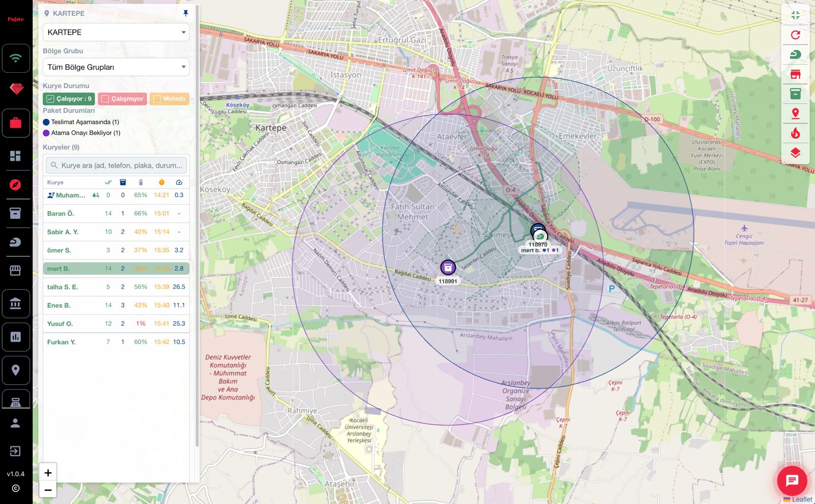Open the bank building sidebar icon

[16, 304]
